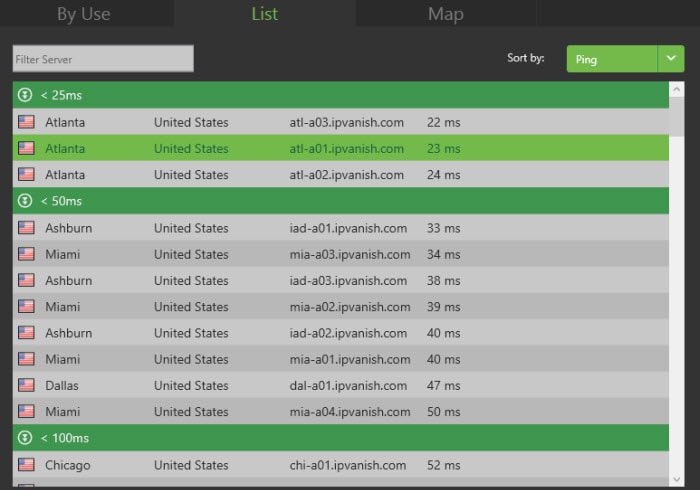Click the Filter Server input field

(103, 59)
